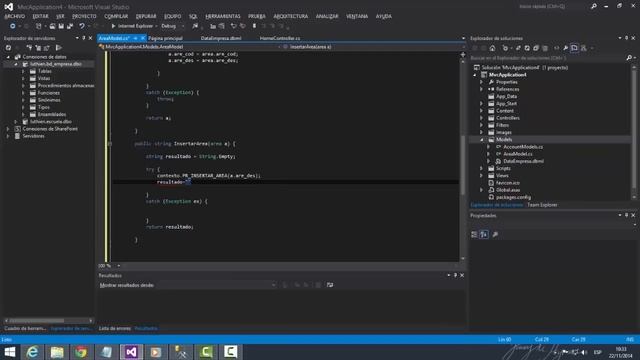Select Global.asax in Solution Explorer

click(508, 190)
